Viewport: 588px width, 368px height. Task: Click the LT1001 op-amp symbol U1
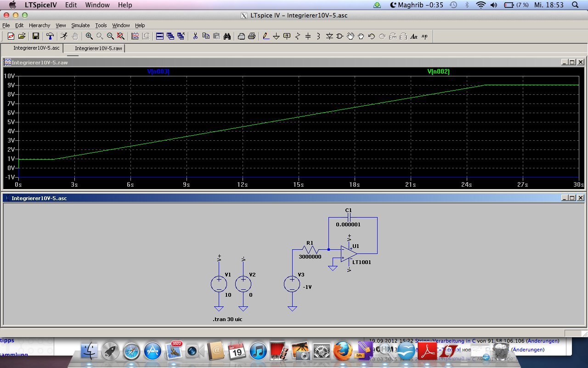pos(349,254)
